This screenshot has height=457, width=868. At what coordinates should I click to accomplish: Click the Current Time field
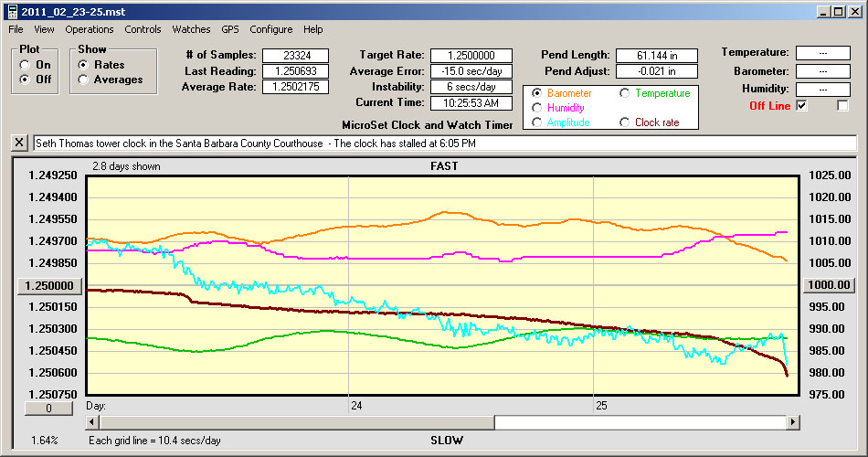coord(471,102)
